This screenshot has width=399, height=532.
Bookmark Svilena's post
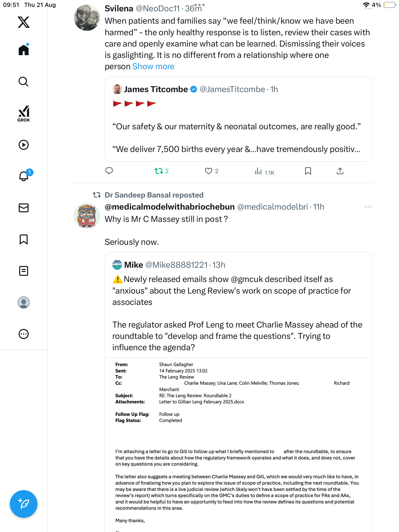click(x=308, y=171)
